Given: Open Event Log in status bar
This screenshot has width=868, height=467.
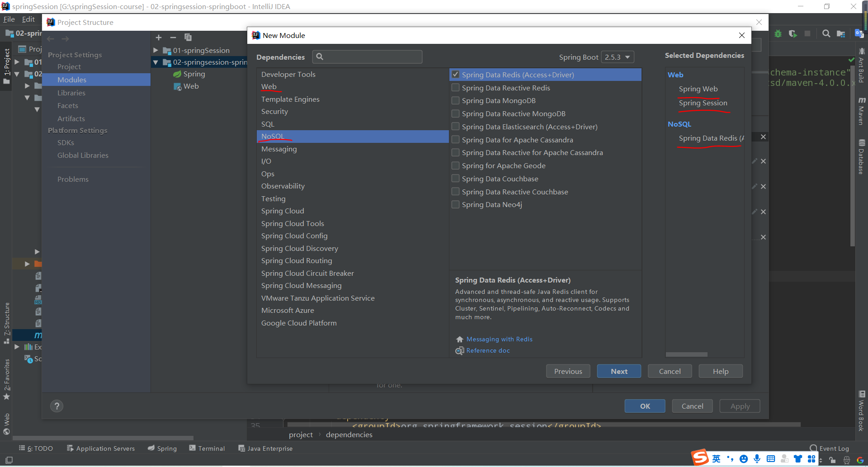Looking at the screenshot, I should (x=830, y=448).
